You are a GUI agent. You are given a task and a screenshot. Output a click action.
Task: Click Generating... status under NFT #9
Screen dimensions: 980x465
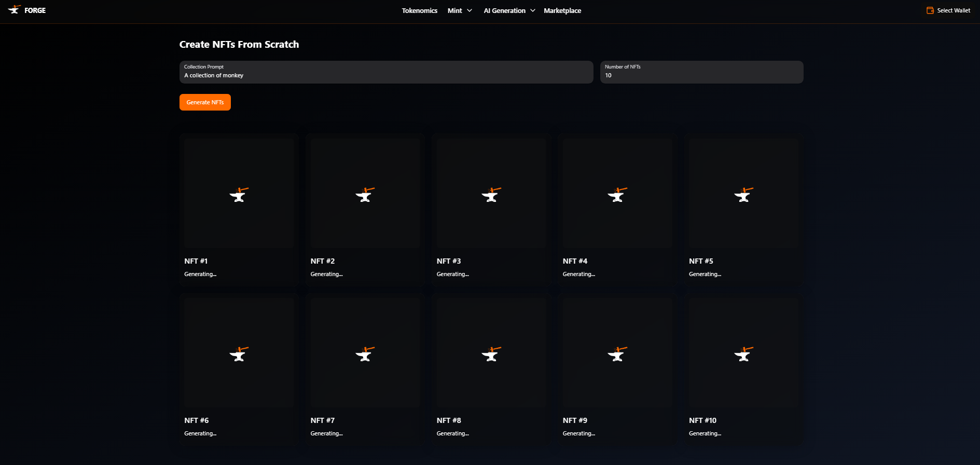(579, 433)
